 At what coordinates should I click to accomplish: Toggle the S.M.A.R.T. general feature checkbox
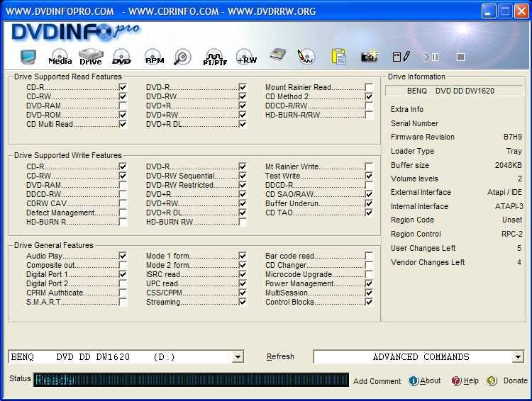click(123, 302)
